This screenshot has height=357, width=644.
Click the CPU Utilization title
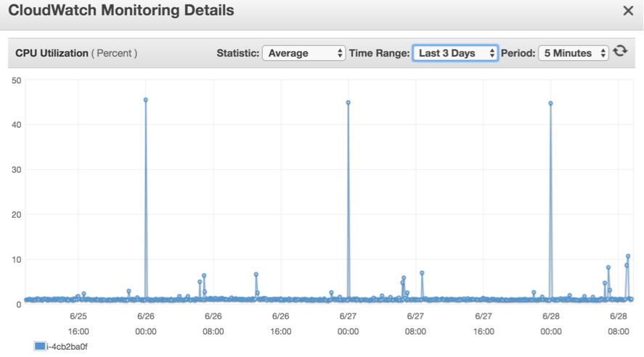click(52, 54)
